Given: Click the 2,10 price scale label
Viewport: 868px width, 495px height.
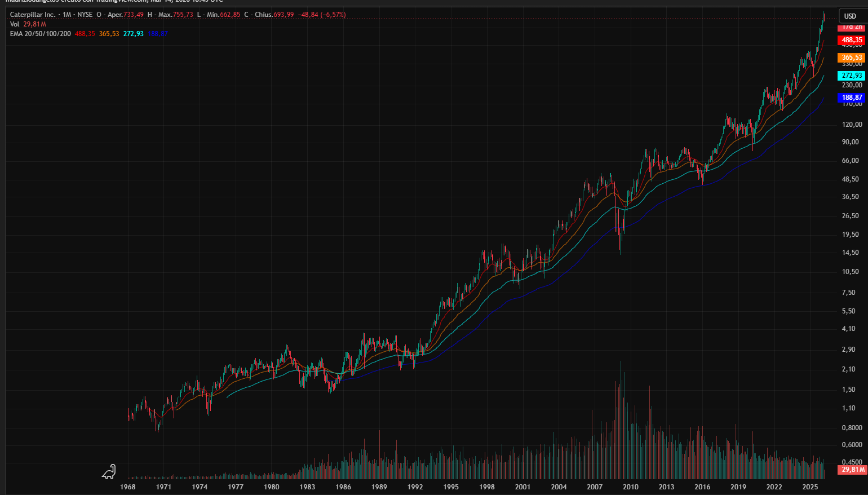Looking at the screenshot, I should (x=849, y=369).
